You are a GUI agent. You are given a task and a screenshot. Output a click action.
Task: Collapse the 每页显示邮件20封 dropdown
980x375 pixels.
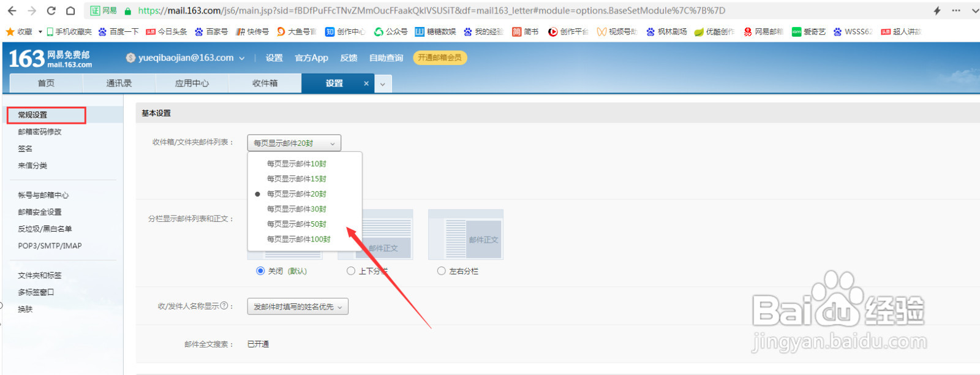[294, 143]
